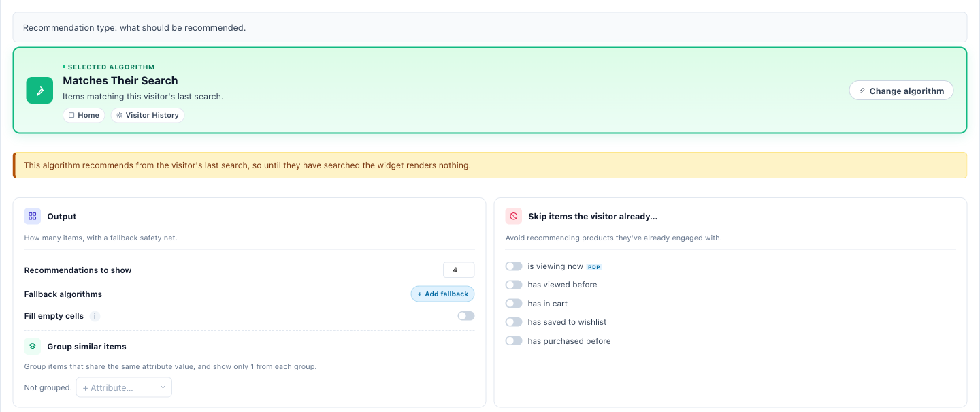Click the green Matches Their Search algorithm icon
The image size is (980, 412).
pos(39,91)
